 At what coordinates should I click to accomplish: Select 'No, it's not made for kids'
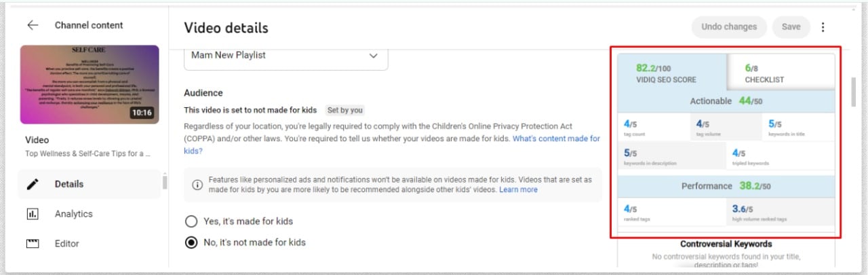[x=191, y=242]
